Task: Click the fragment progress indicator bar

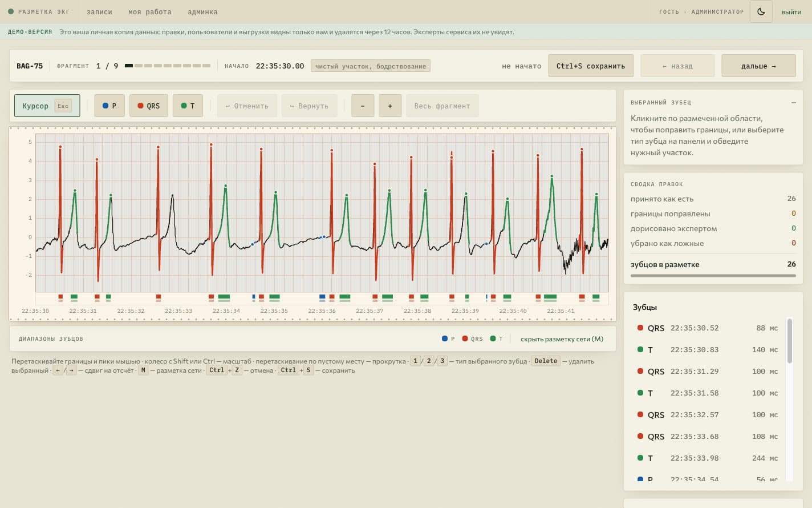Action: pos(168,66)
